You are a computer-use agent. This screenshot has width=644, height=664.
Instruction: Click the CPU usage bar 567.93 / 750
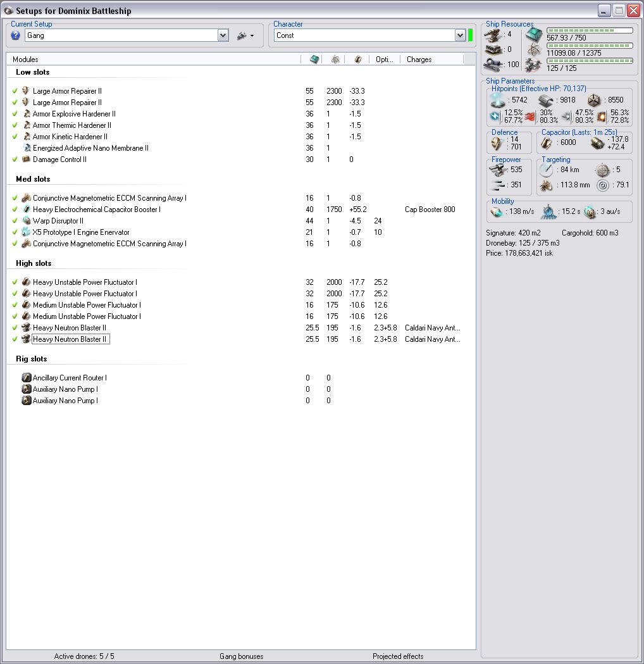(590, 30)
